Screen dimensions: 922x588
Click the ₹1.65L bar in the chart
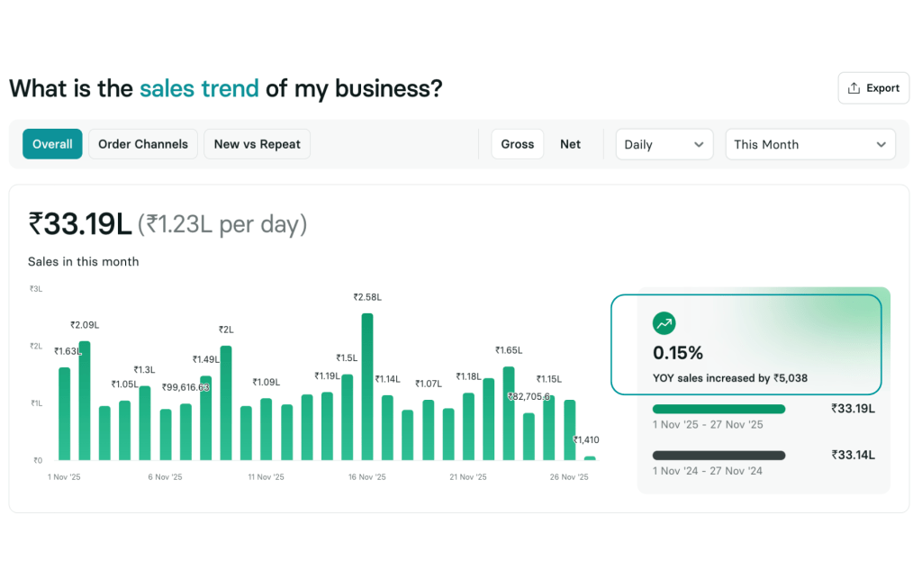coord(509,413)
